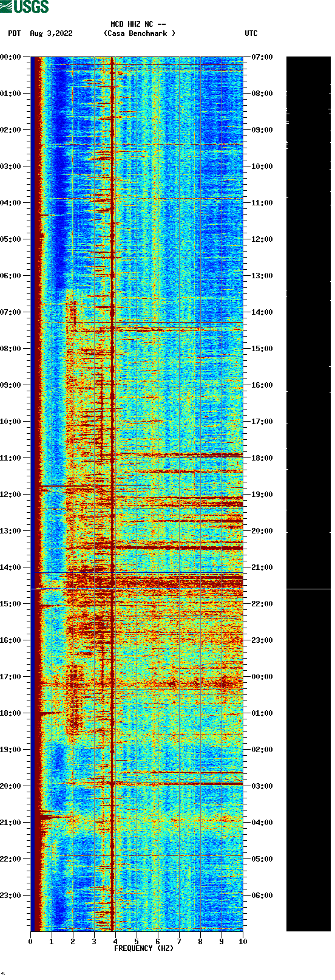Select 21:00 on the PDT time axis
This screenshot has height=980, width=335.
(x=10, y=823)
